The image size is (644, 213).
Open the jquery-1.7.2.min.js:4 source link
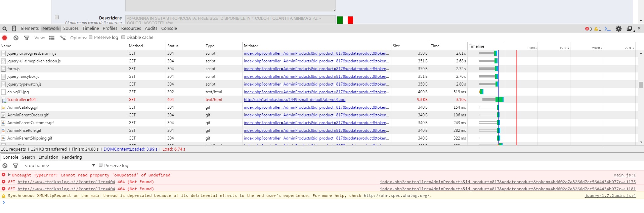coord(610,196)
